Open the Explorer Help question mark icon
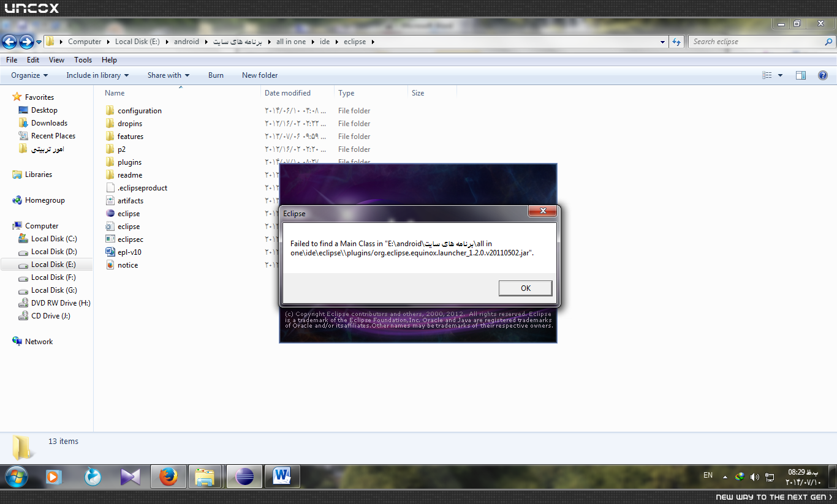Image resolution: width=837 pixels, height=504 pixels. [x=824, y=75]
